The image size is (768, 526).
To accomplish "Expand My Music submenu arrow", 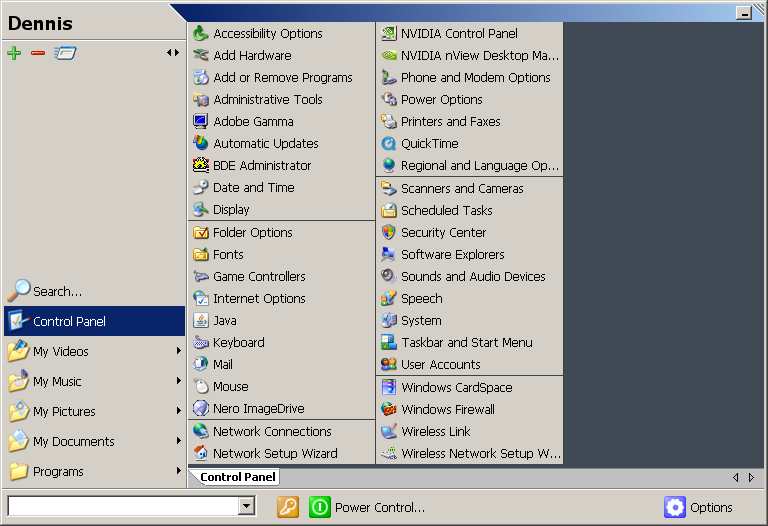I will [x=178, y=381].
